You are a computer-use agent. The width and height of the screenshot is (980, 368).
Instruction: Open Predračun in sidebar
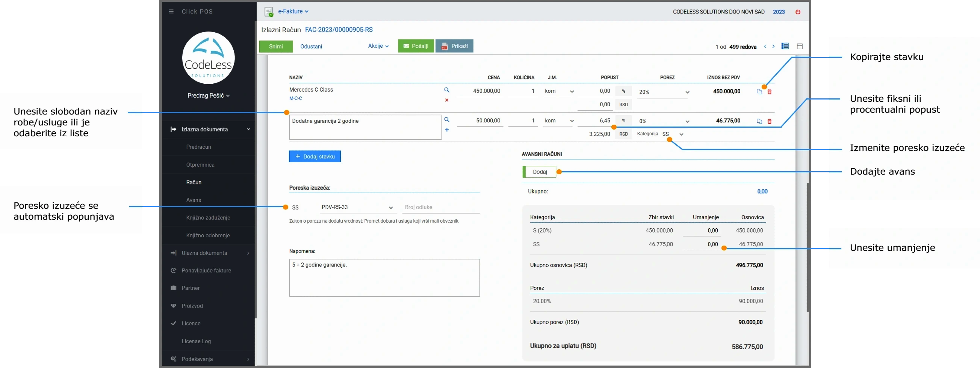(198, 147)
